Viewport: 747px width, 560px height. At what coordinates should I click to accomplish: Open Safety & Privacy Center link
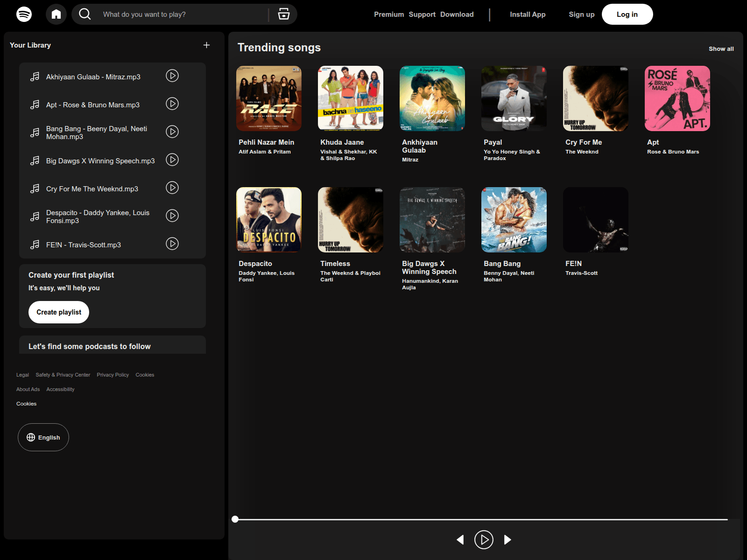[63, 375]
